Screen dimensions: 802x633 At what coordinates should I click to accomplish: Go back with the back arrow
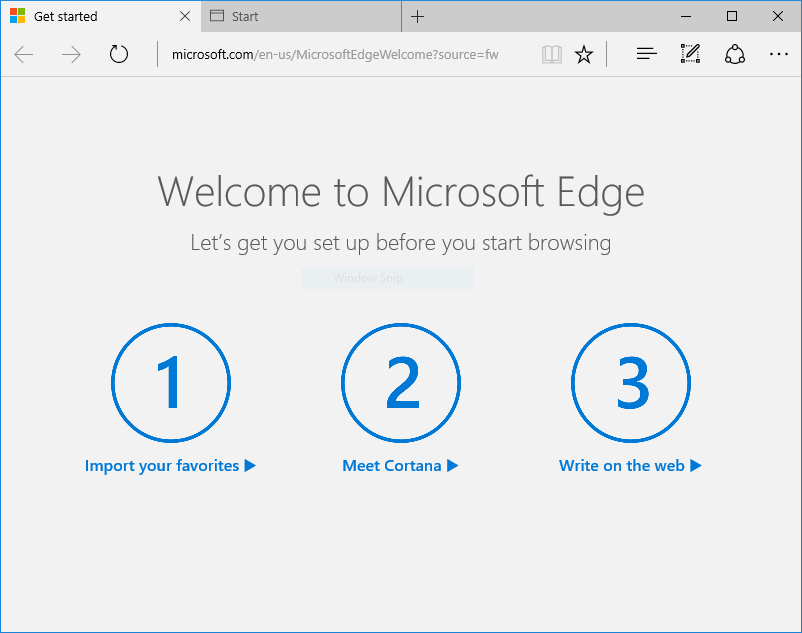24,54
